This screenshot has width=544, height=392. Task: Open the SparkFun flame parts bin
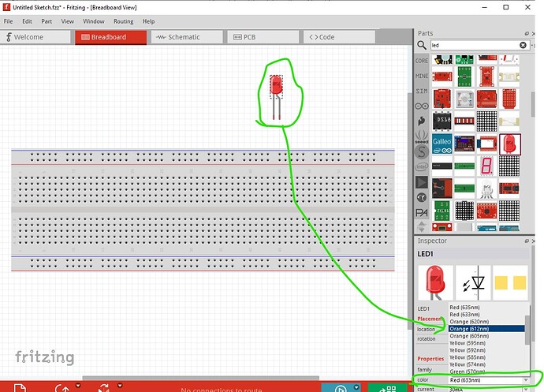click(x=422, y=121)
